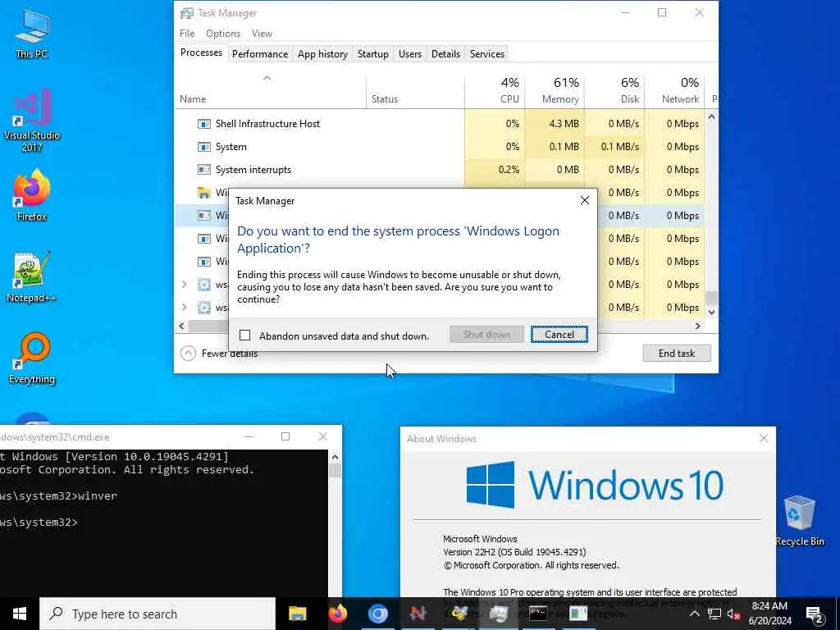This screenshot has height=630, width=840.
Task: Sort processes by the CPU column
Action: pyautogui.click(x=495, y=92)
